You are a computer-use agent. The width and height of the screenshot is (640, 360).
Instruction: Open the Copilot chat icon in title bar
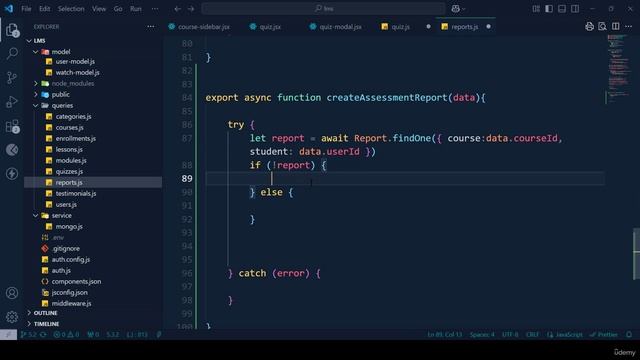coord(456,9)
